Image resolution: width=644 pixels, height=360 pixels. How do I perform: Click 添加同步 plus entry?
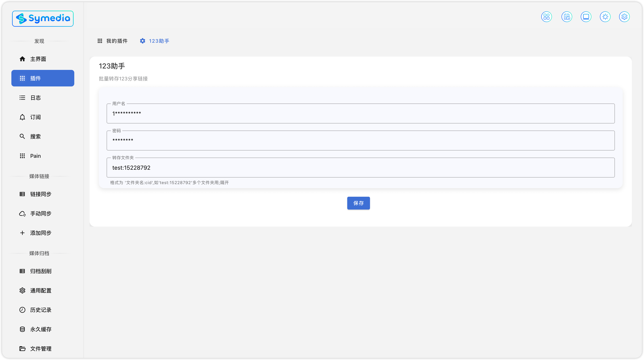click(41, 233)
